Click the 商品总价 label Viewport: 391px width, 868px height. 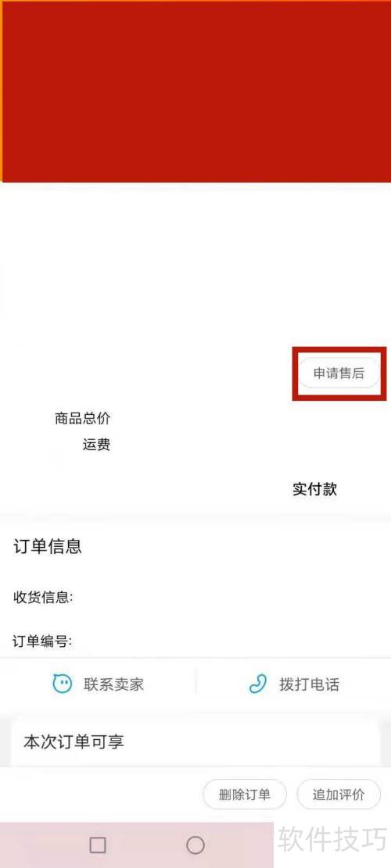(x=83, y=419)
